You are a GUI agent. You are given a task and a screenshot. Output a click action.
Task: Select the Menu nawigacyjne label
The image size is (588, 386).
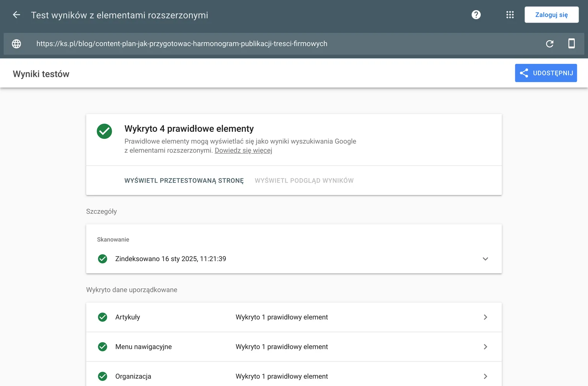tap(143, 347)
